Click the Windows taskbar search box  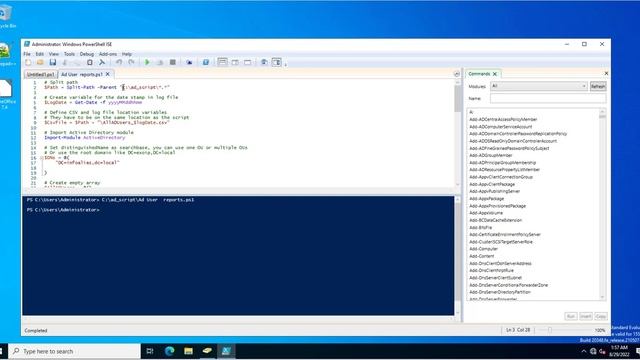pyautogui.click(x=75, y=351)
